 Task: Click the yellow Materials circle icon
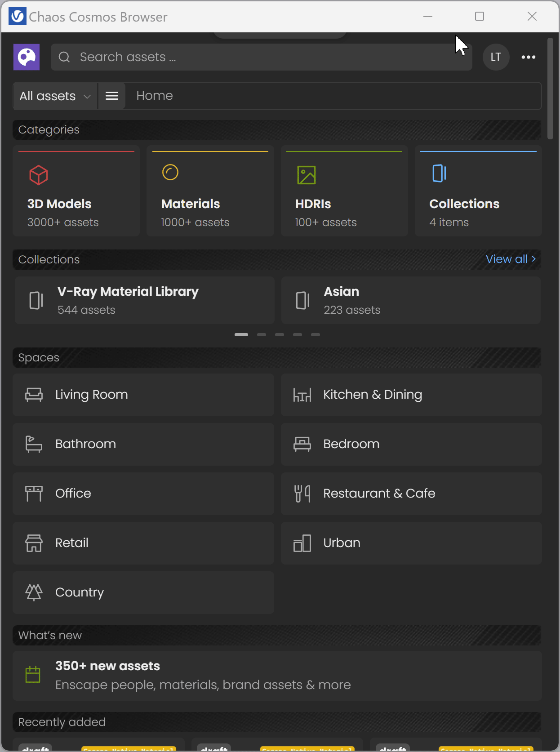coord(170,172)
